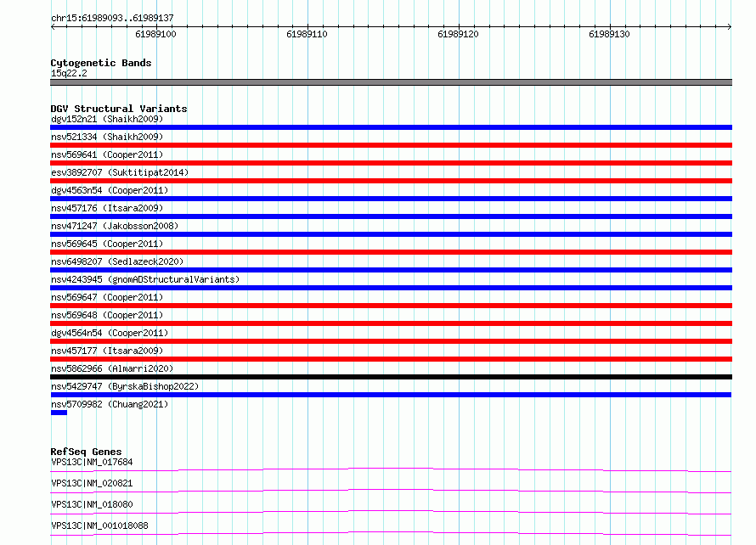Select the red nsv569648 variant bar

click(x=391, y=323)
